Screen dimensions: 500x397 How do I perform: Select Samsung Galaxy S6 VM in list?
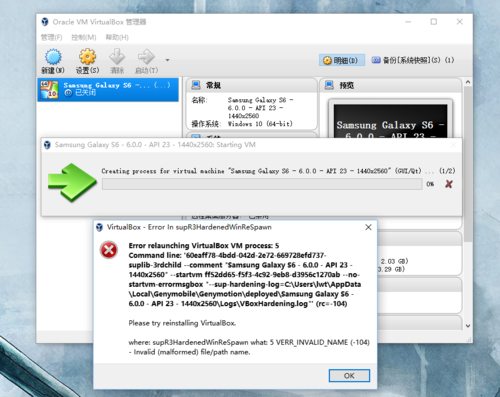point(108,89)
